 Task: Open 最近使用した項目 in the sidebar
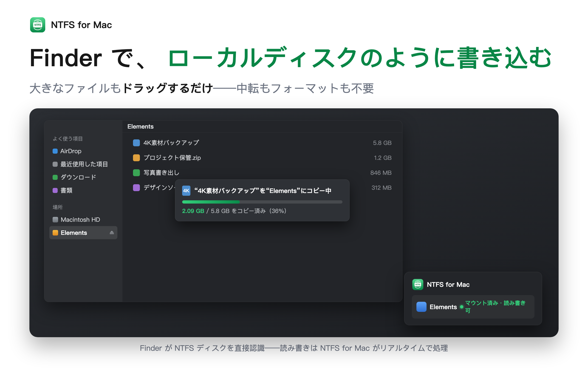83,164
